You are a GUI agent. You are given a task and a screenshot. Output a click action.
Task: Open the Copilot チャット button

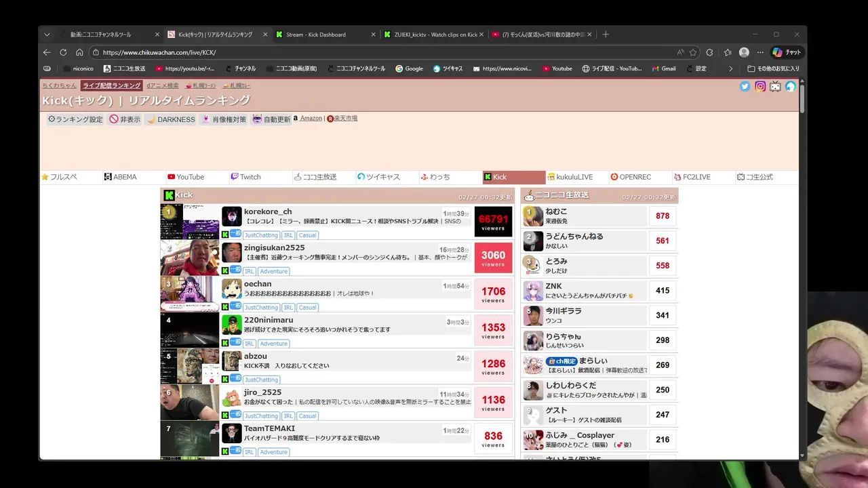[x=787, y=52]
